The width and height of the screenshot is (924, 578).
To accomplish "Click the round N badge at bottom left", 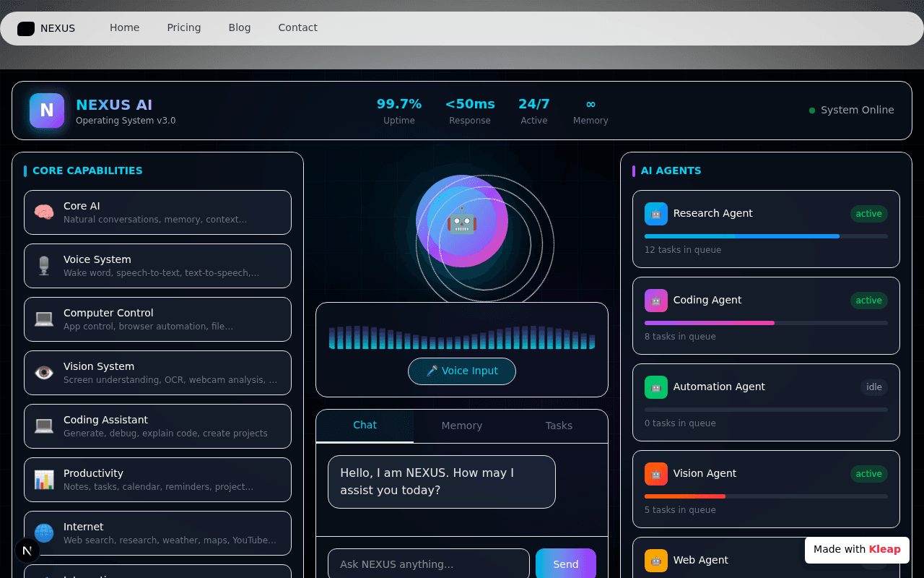I will click(27, 551).
